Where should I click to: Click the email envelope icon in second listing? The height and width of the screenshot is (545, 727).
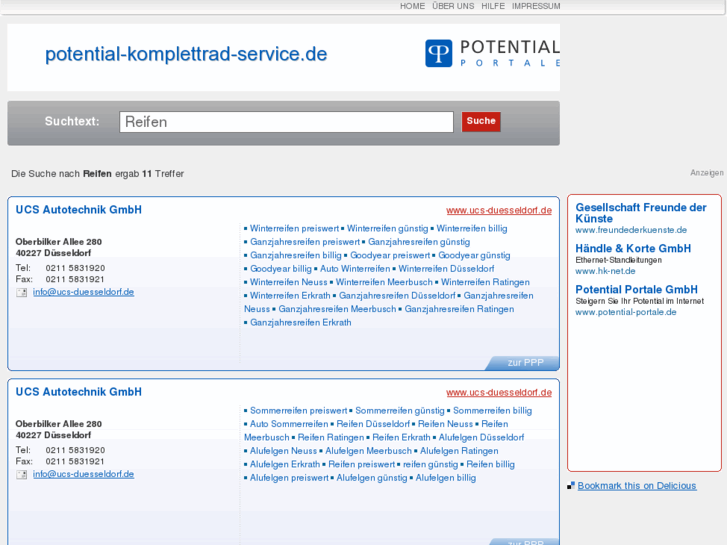tap(22, 474)
